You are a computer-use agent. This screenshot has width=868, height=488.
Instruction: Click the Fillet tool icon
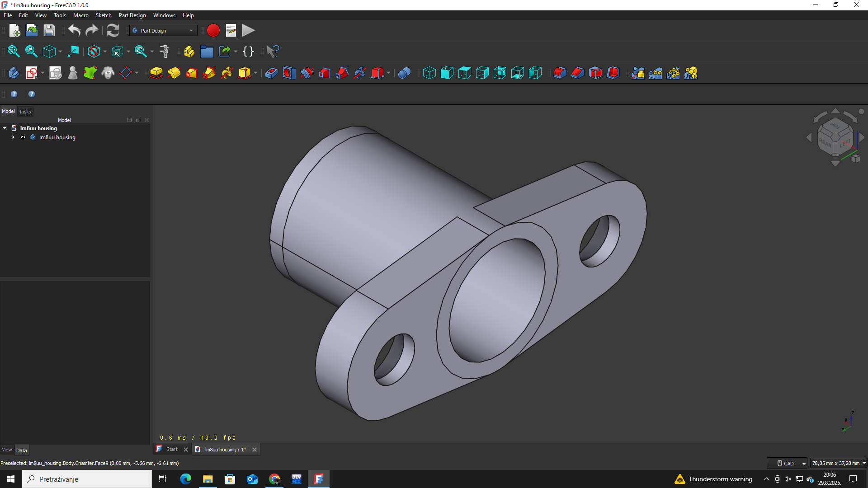[560, 73]
